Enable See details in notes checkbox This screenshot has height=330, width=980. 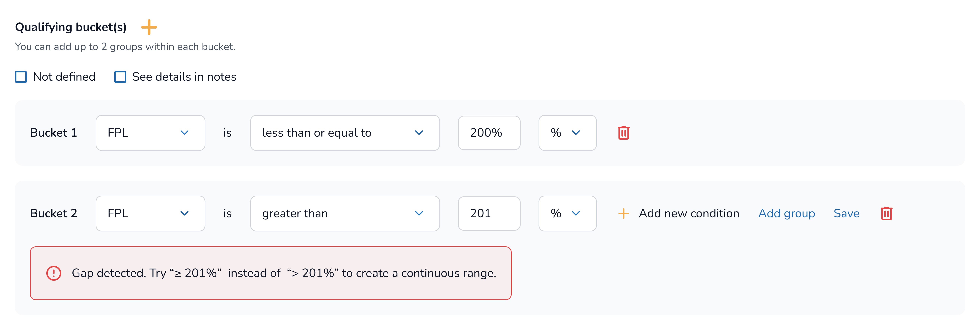[x=120, y=77]
